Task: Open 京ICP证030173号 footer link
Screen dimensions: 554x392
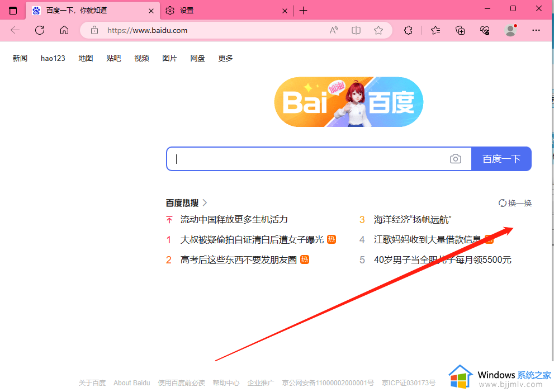Action: click(409, 383)
